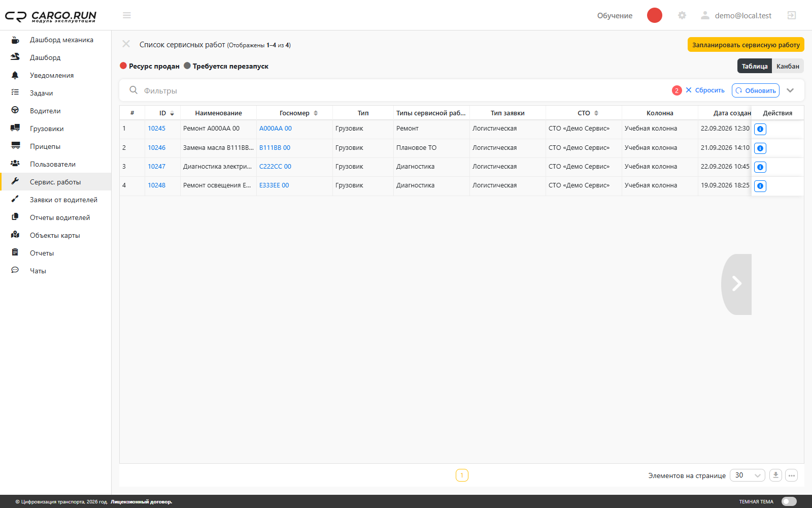
Task: Click the search magnifier in filters
Action: (133, 90)
